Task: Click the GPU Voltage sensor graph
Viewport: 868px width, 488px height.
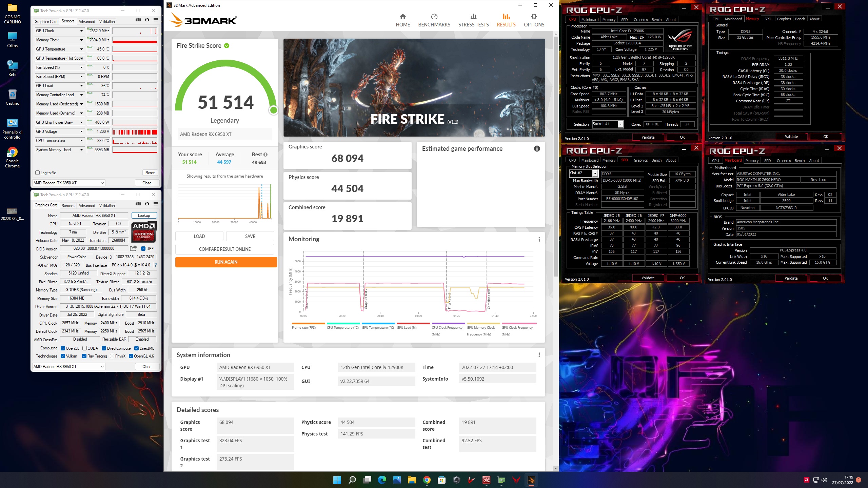Action: (x=135, y=131)
